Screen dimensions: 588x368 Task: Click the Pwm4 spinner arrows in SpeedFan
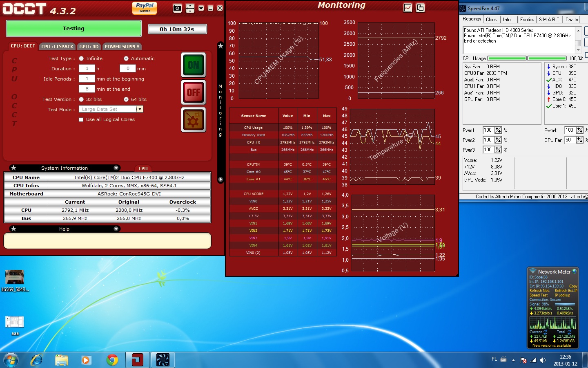click(580, 130)
